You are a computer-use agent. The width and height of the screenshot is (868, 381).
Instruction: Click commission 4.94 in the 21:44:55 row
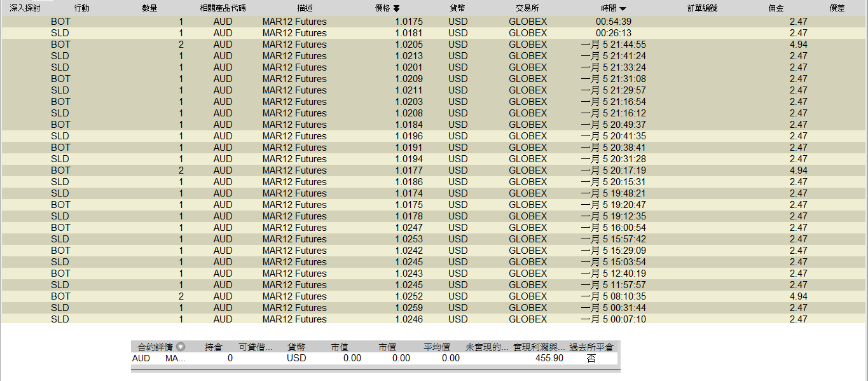[x=798, y=45]
